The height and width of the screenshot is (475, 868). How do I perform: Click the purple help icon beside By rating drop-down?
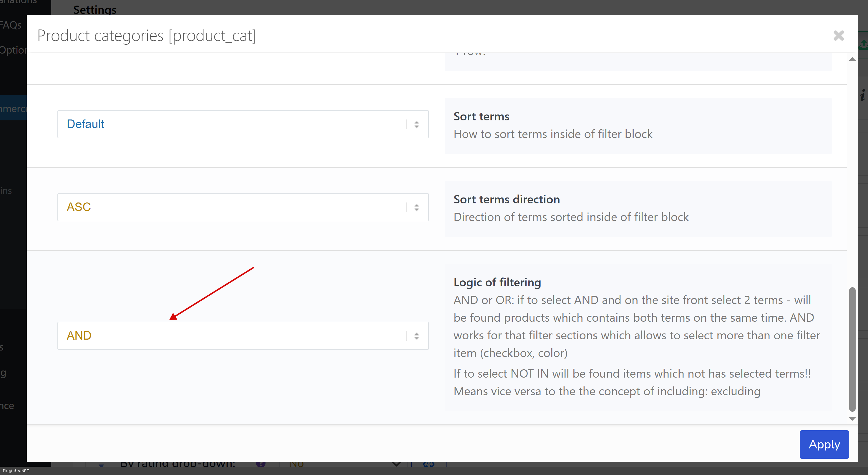[260, 464]
